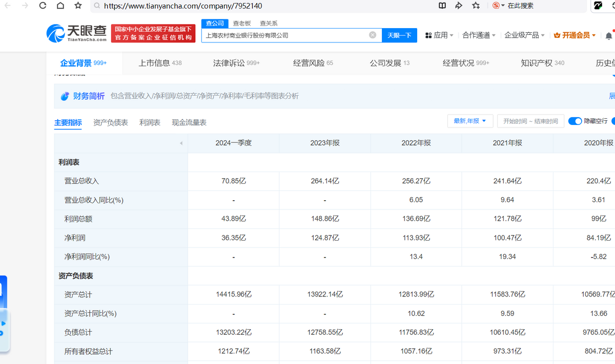Click the 2023年报 column header

pyautogui.click(x=325, y=143)
